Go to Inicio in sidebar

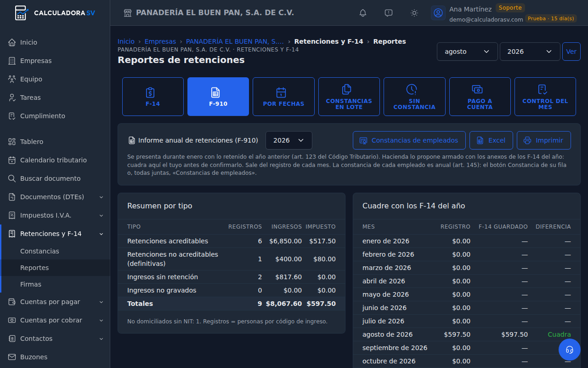[55, 42]
